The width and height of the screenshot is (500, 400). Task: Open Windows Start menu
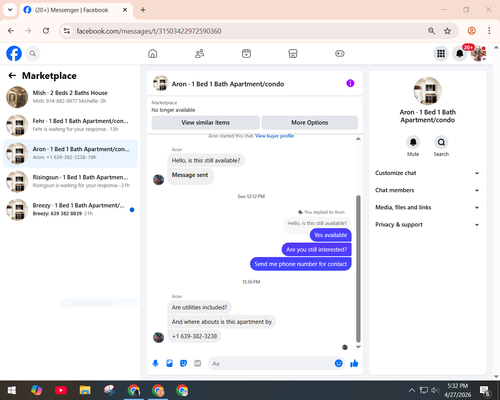point(12,390)
